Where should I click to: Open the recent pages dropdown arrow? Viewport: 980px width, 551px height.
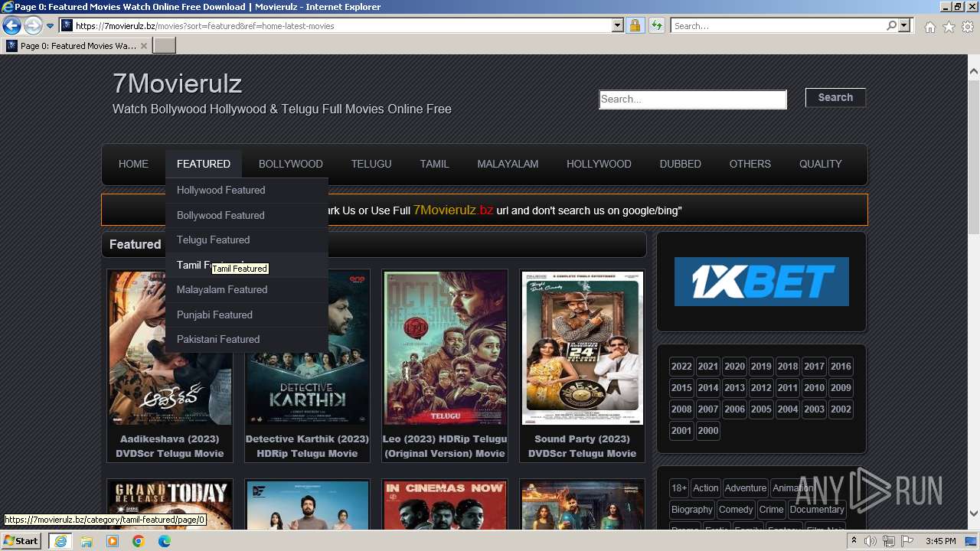coord(51,26)
